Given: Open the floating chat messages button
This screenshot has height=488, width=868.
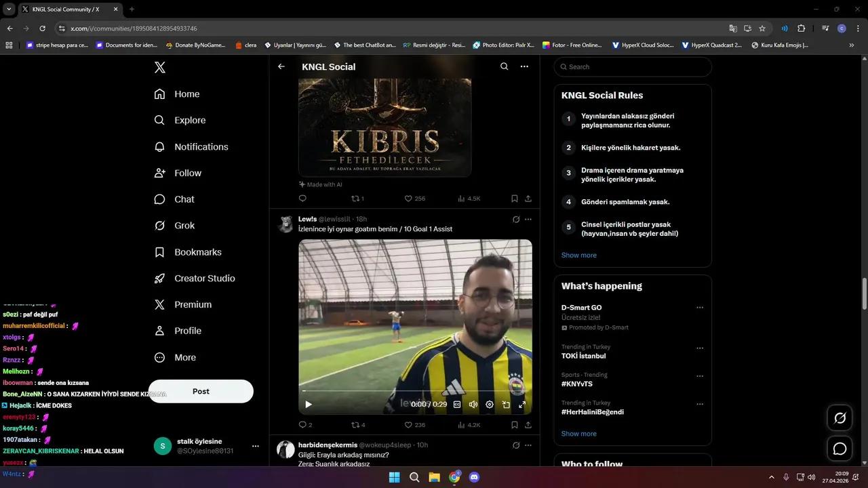Looking at the screenshot, I should (840, 449).
